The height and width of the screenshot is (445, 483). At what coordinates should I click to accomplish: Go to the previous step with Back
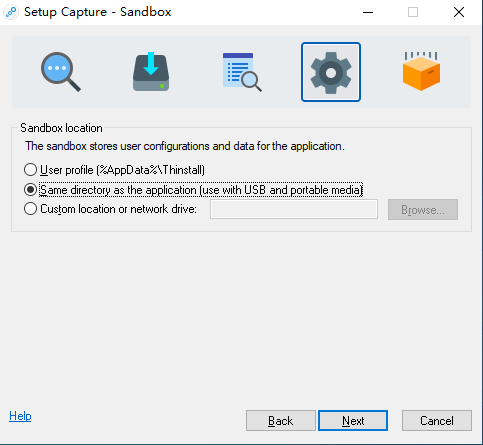281,421
